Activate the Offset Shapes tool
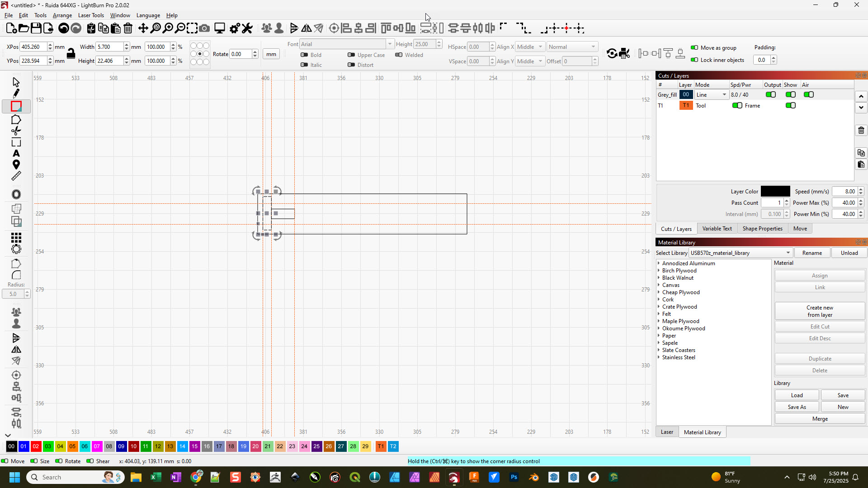This screenshot has height=488, width=868. tap(16, 194)
